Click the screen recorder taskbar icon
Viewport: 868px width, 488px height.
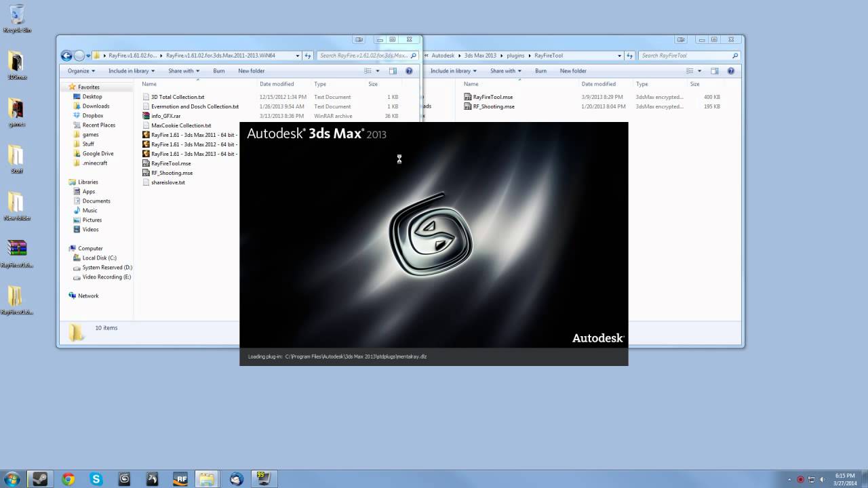point(263,479)
